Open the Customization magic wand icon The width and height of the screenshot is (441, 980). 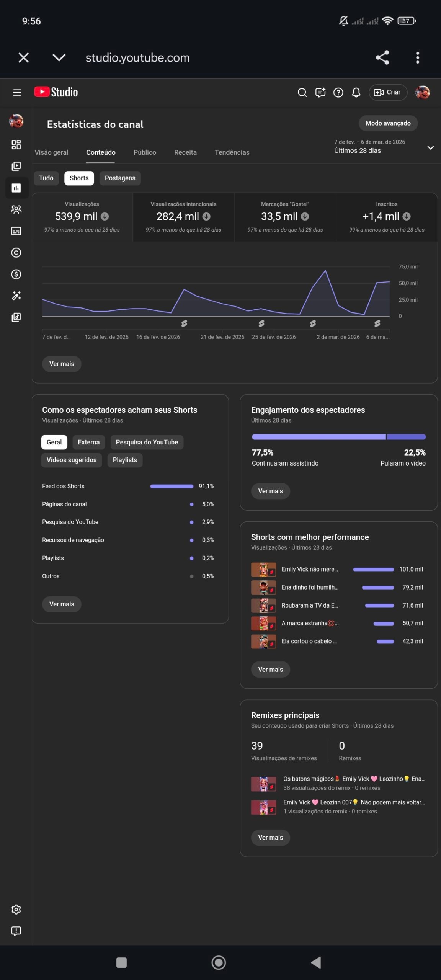click(x=16, y=296)
